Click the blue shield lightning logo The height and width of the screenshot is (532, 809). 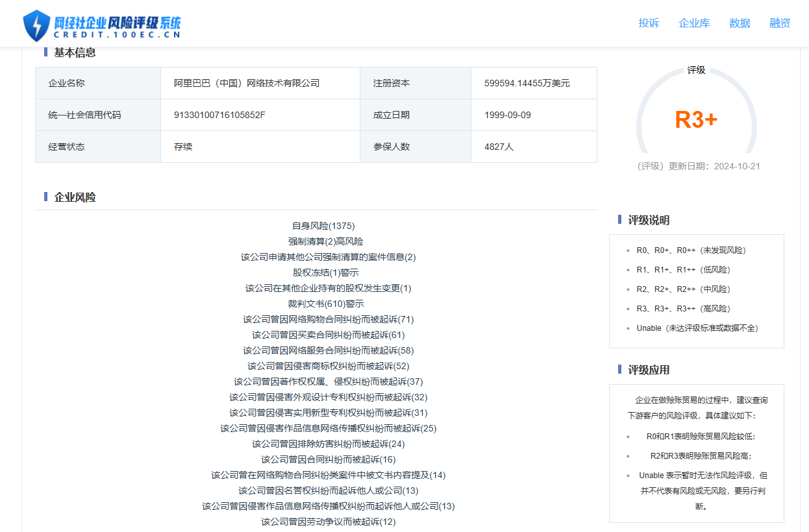click(36, 26)
